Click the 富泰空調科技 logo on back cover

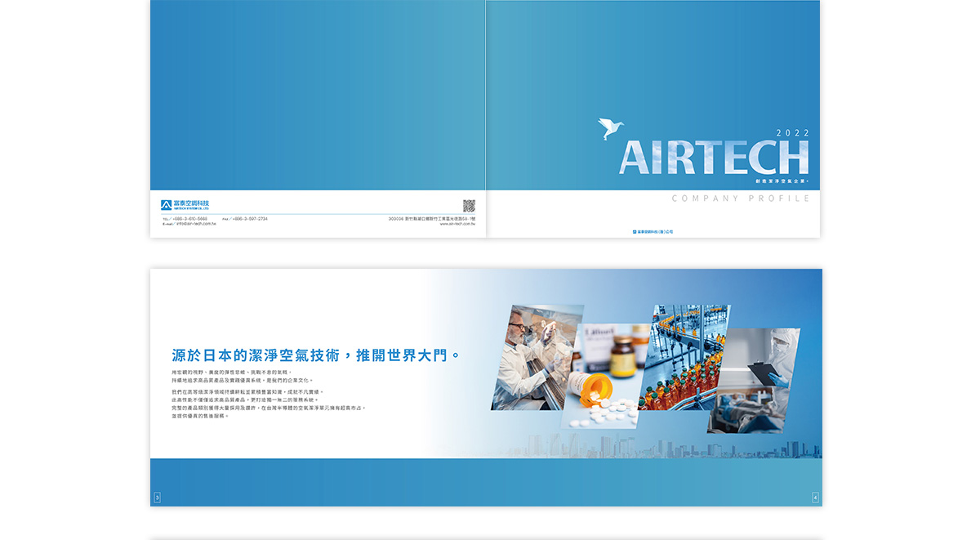click(x=185, y=204)
